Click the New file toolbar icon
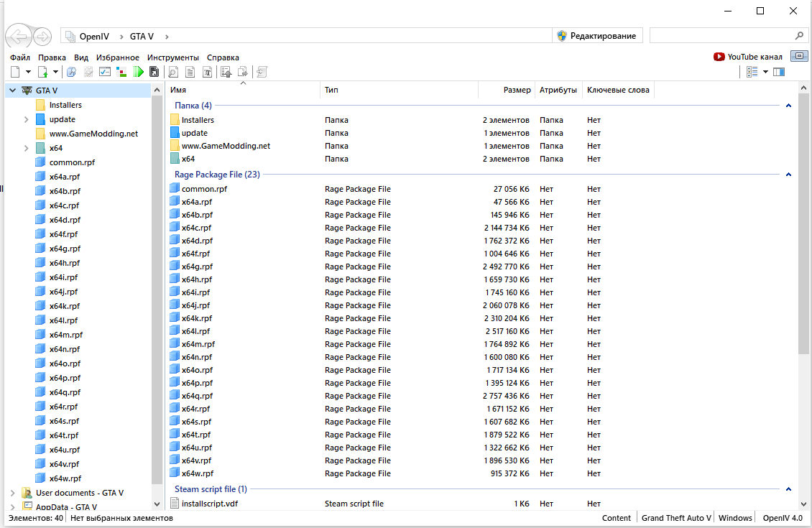Image resolution: width=812 pixels, height=528 pixels. pos(16,72)
